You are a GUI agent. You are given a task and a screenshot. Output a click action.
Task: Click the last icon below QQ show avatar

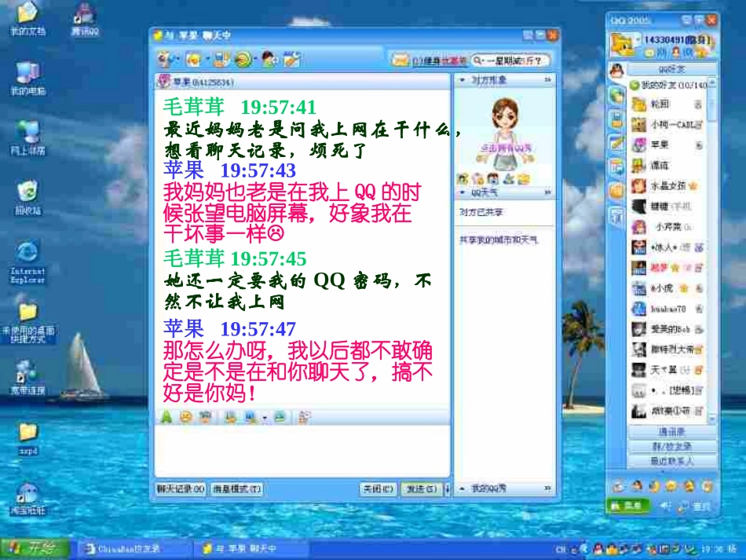[x=524, y=179]
